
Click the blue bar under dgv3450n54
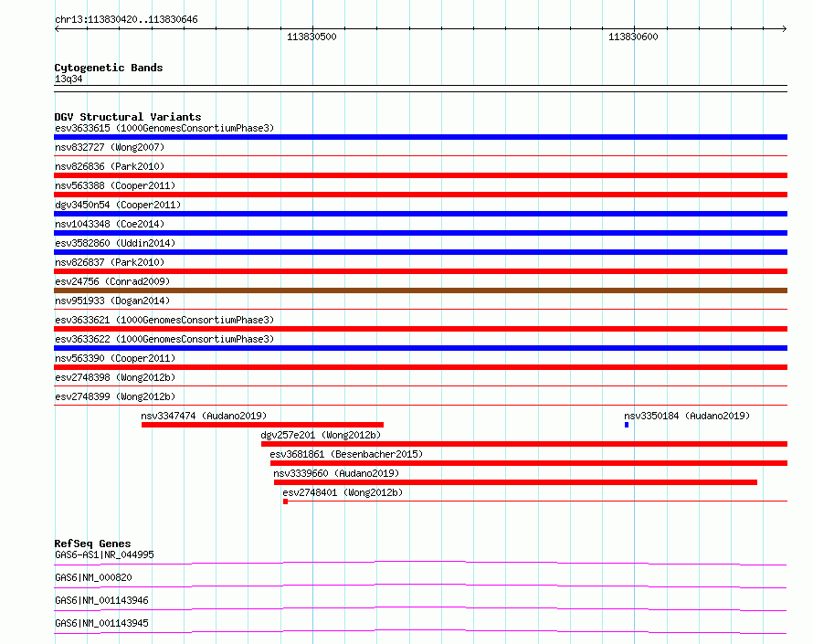pos(420,214)
